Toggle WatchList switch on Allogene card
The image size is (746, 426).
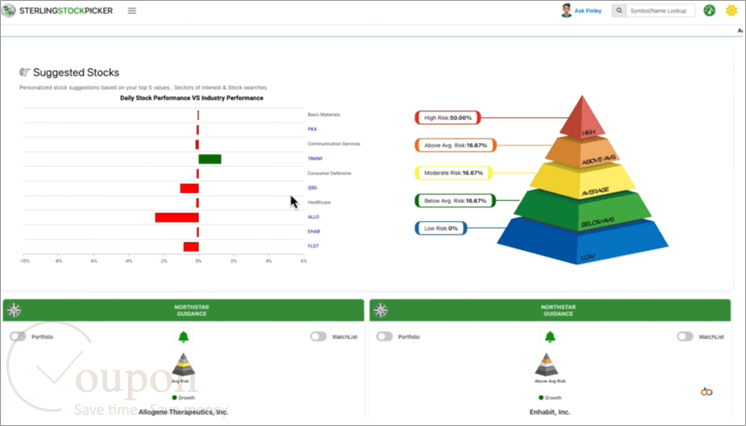click(318, 337)
